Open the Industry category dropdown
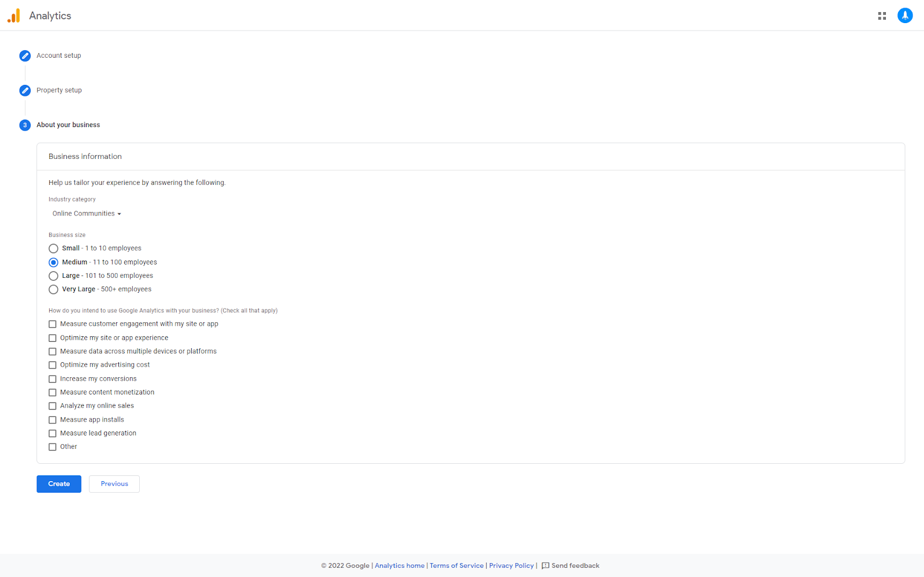The image size is (924, 577). (x=85, y=213)
